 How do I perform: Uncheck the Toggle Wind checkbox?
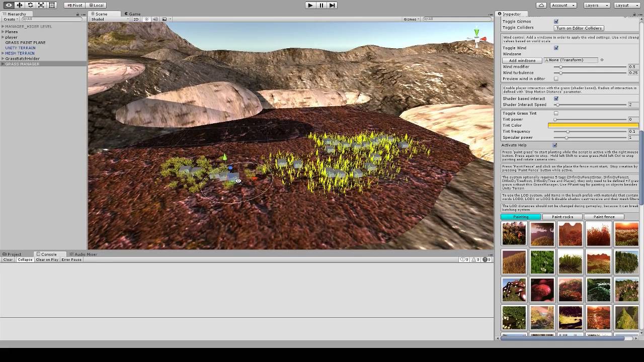pyautogui.click(x=556, y=48)
